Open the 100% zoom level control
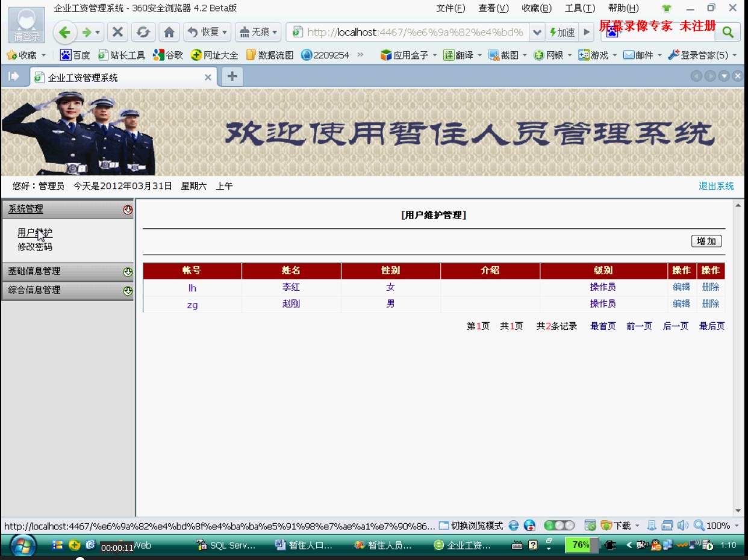 [x=717, y=526]
